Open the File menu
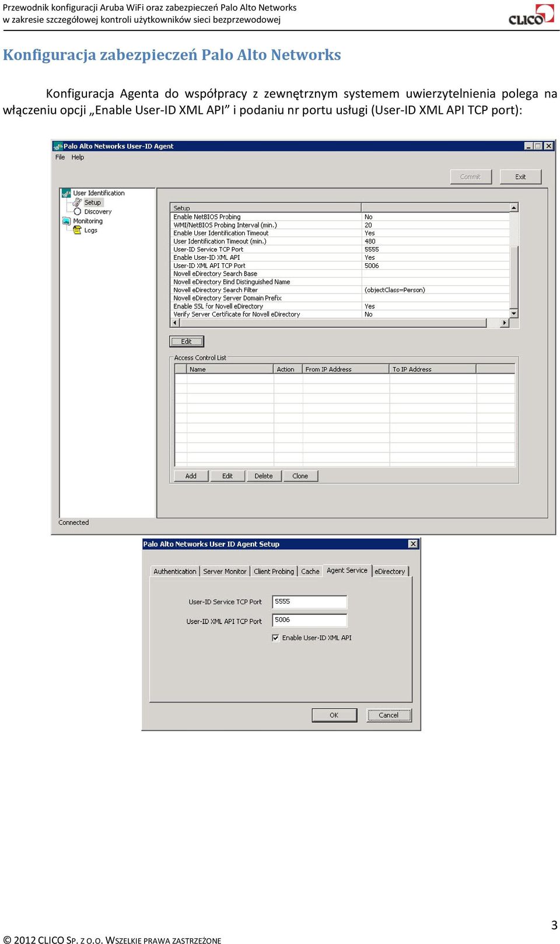The height and width of the screenshot is (944, 560). click(x=60, y=157)
